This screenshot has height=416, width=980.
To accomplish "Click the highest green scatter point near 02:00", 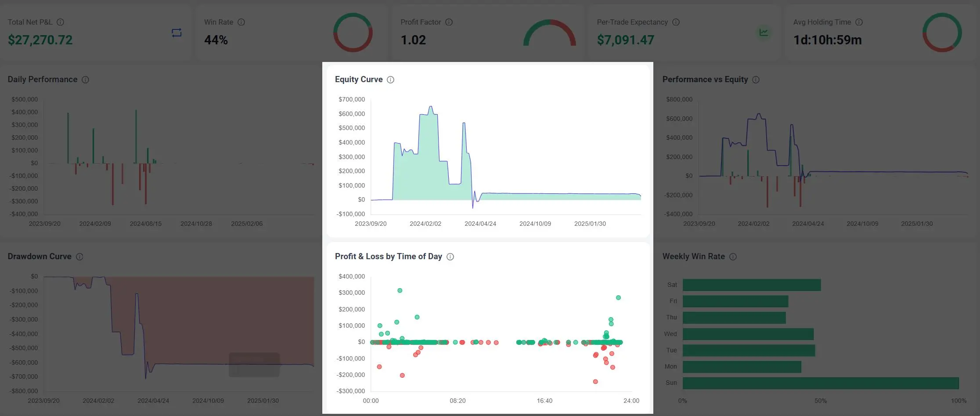I will [399, 290].
